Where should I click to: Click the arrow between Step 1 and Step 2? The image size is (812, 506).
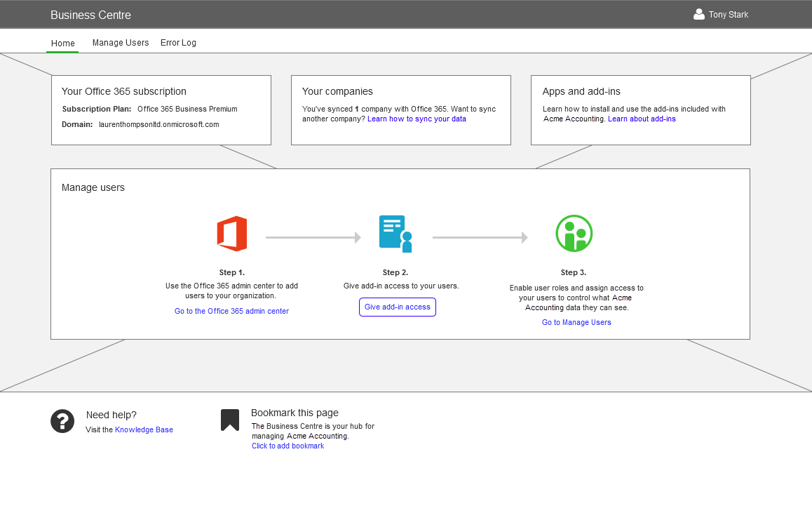313,237
